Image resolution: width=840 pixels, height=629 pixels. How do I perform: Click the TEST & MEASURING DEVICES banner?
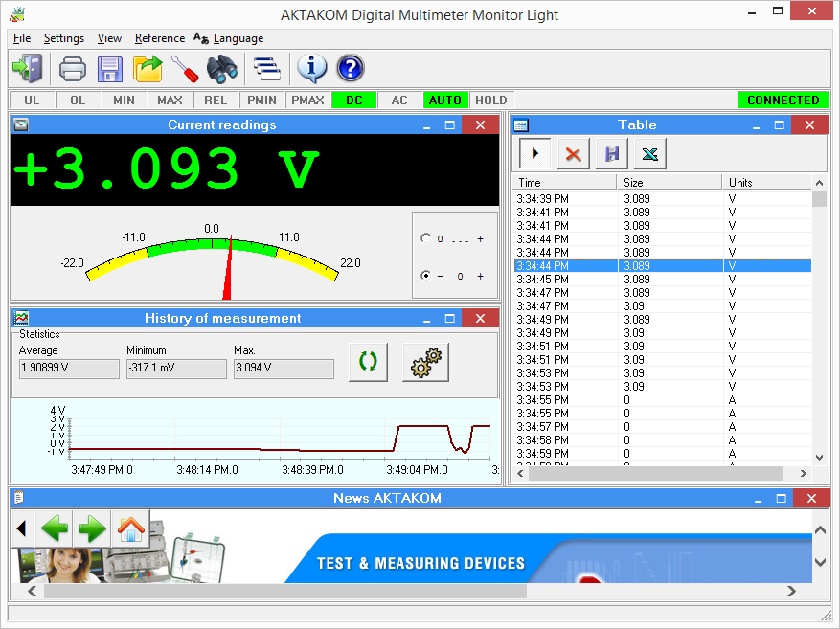click(x=420, y=563)
